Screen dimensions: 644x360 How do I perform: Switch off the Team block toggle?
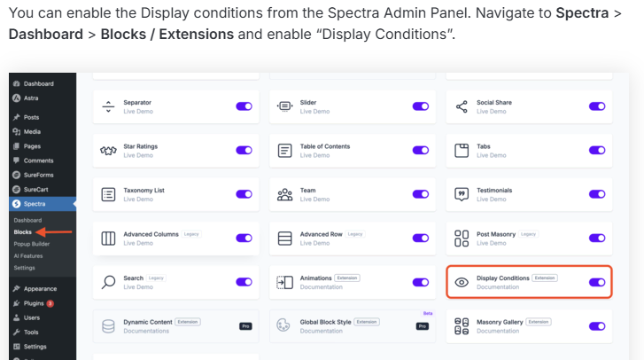coord(420,194)
